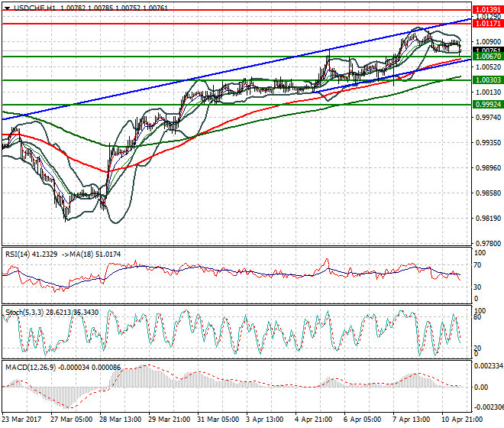This screenshot has width=504, height=428.
Task: Click the RSI(14) 41.2329 indicator label
Action: [x=31, y=255]
